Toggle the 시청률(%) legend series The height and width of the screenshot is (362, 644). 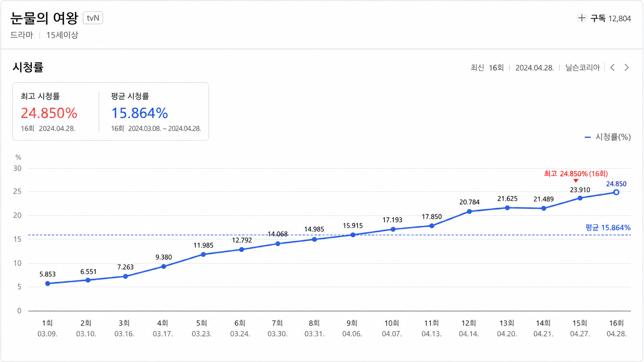pyautogui.click(x=608, y=137)
